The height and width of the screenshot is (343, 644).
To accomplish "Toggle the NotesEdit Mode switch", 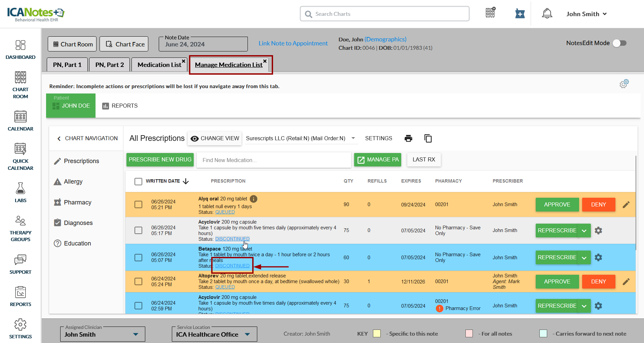I will (619, 43).
